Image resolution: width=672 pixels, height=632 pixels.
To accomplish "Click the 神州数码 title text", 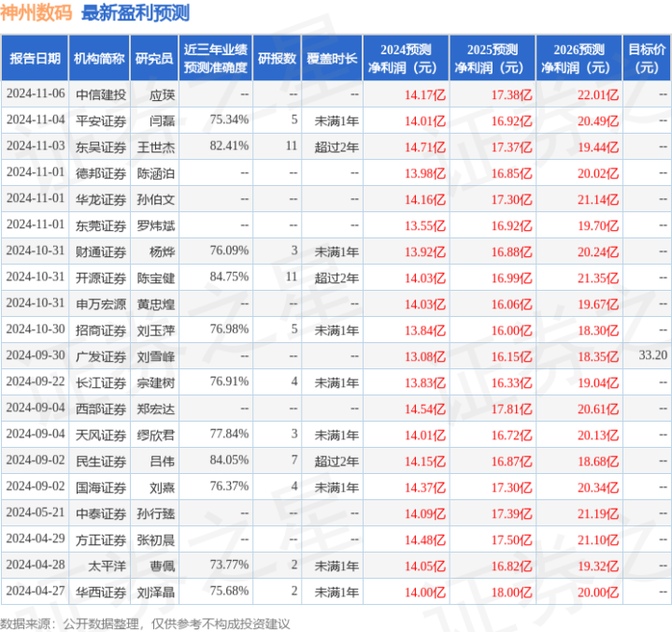I will (x=36, y=12).
